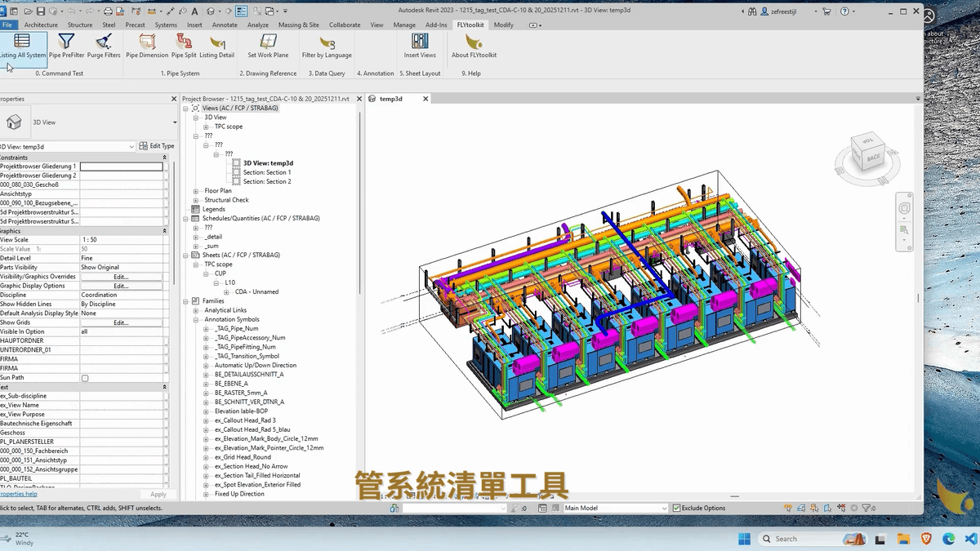
Task: Select the Text tool 'A' in quick access toolbar
Action: [194, 11]
